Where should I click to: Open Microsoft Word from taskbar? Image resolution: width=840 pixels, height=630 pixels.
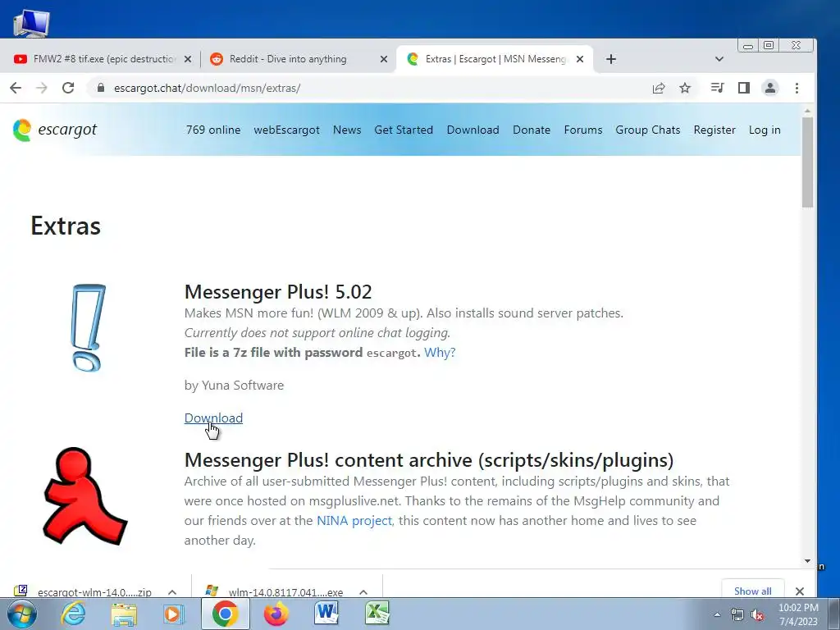(x=326, y=614)
